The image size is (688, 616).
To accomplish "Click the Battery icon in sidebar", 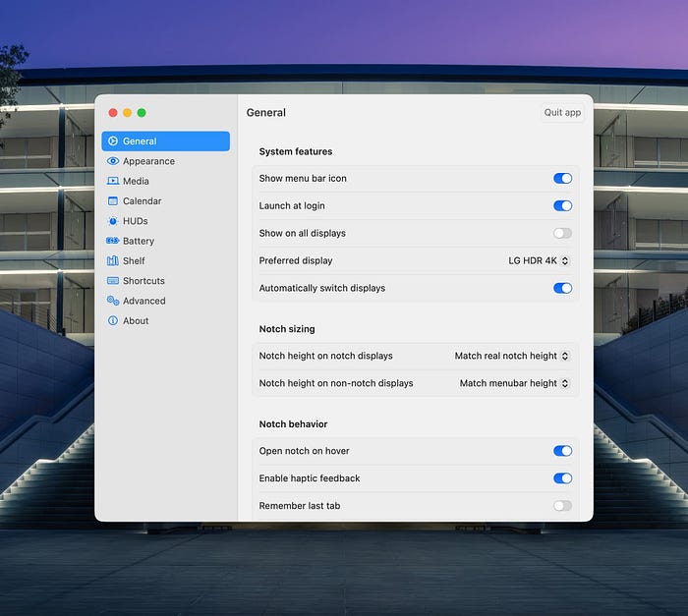I will point(113,241).
